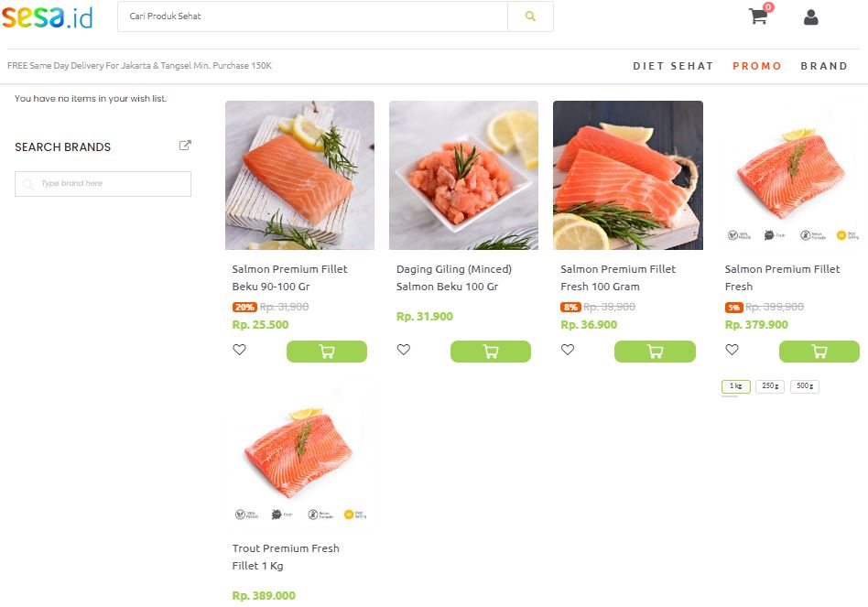868x607 pixels.
Task: Add Salmon Premium Fillet Fresh 100 Gram to cart
Action: [655, 351]
